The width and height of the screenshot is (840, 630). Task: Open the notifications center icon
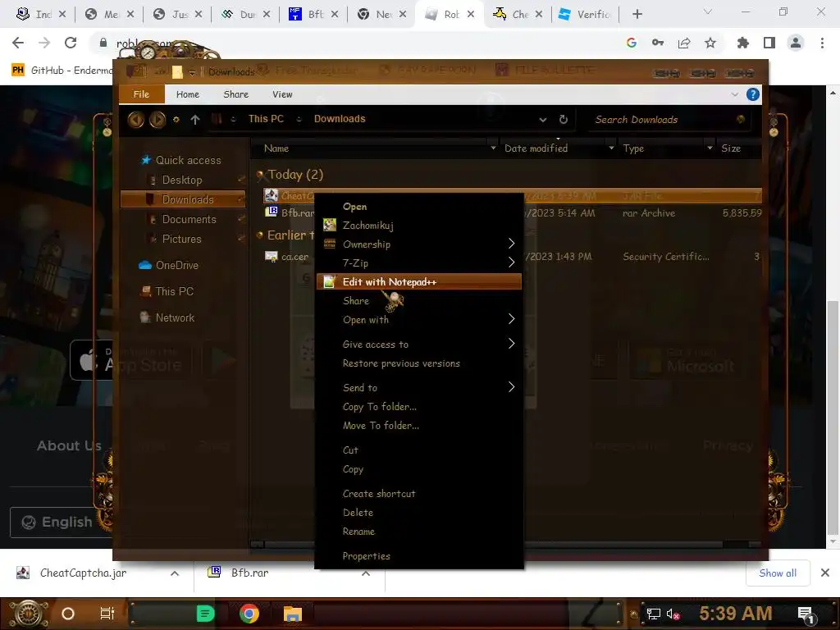[x=806, y=614]
